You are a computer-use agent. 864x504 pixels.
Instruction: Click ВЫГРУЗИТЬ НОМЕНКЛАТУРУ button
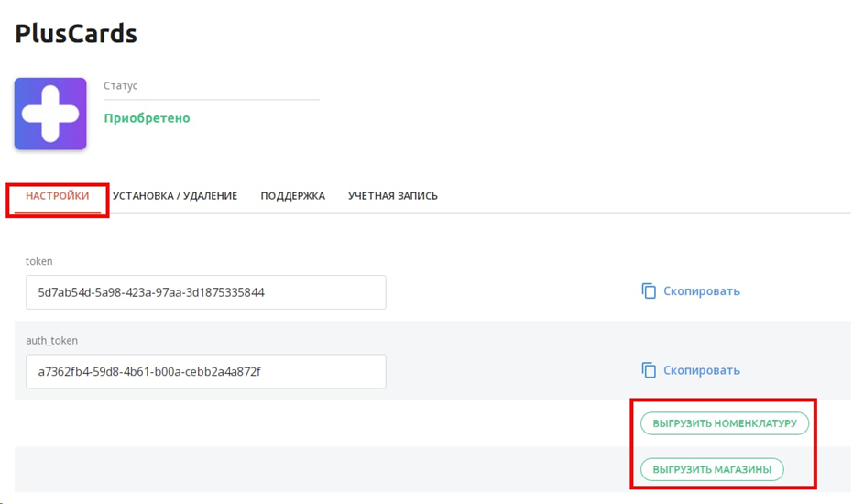point(725,423)
